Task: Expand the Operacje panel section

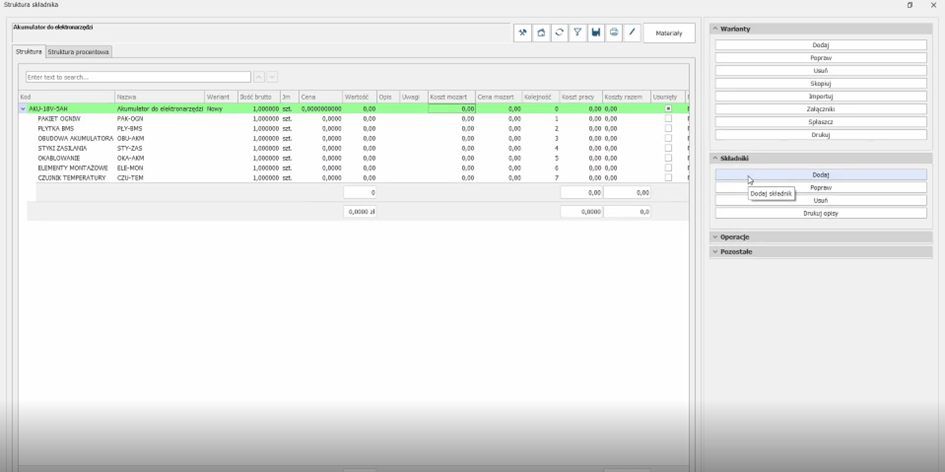Action: tap(735, 237)
